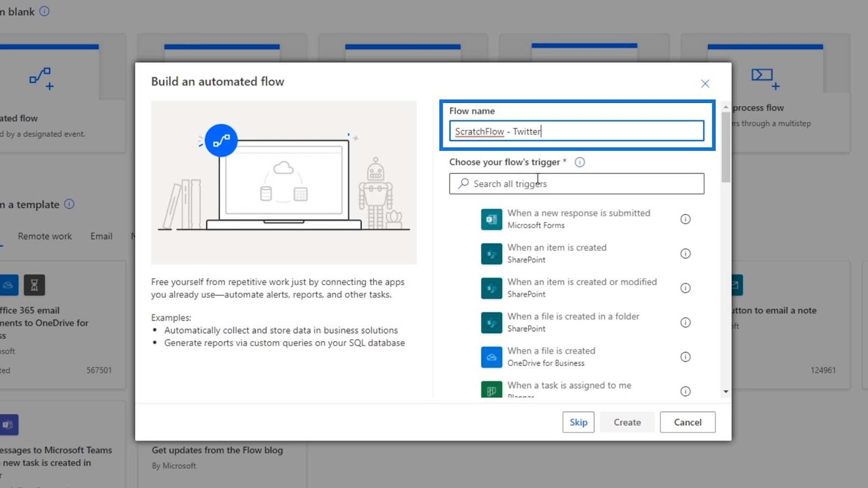Open info for When a new response is submitted

coord(686,219)
